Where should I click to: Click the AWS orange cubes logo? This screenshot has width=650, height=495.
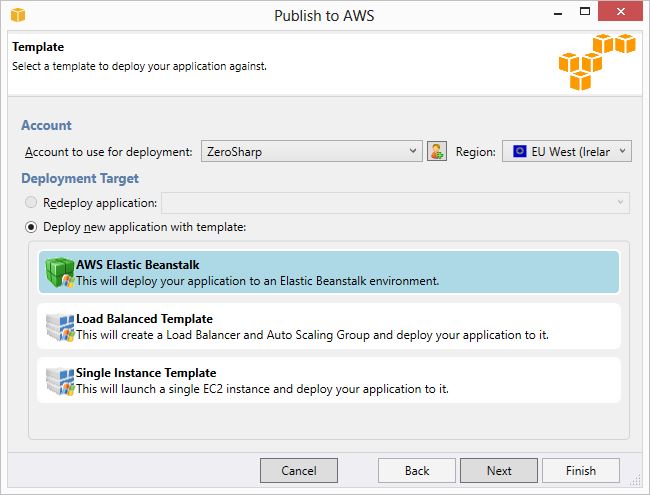point(597,62)
